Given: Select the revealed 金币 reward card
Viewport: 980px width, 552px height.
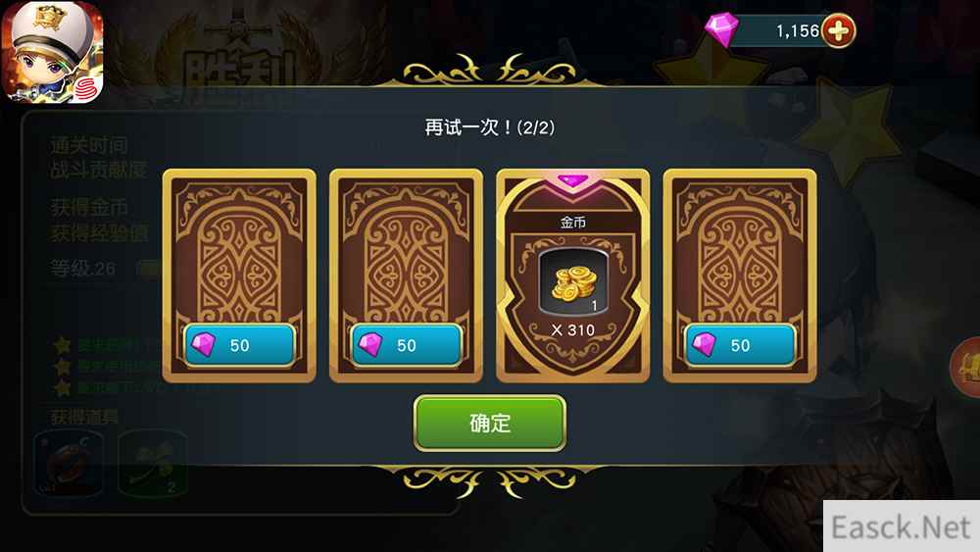Looking at the screenshot, I should click(x=573, y=276).
